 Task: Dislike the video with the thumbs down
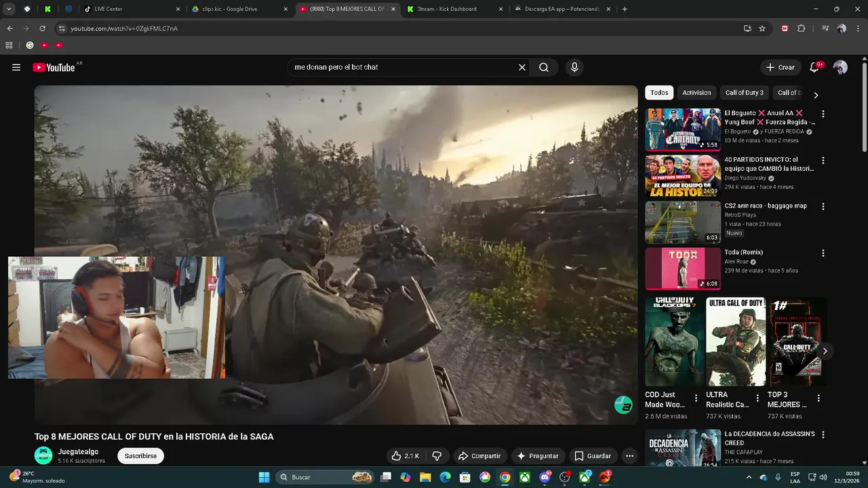(437, 455)
